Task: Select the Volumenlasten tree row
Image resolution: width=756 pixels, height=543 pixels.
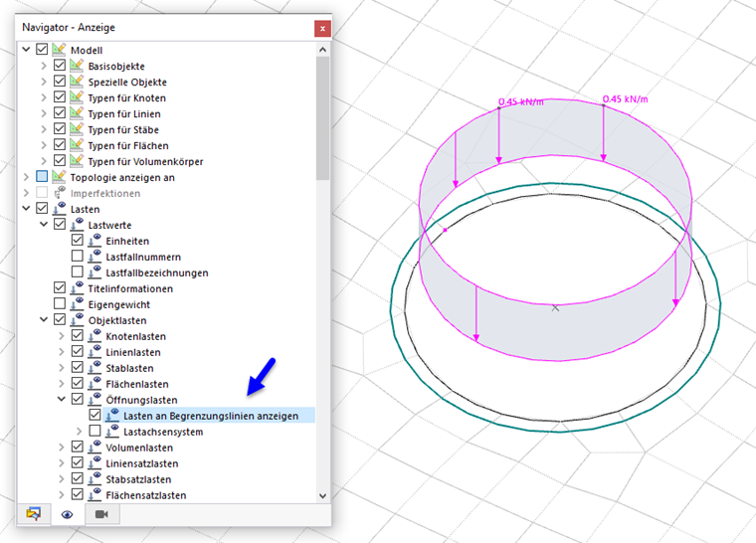Action: click(x=139, y=448)
